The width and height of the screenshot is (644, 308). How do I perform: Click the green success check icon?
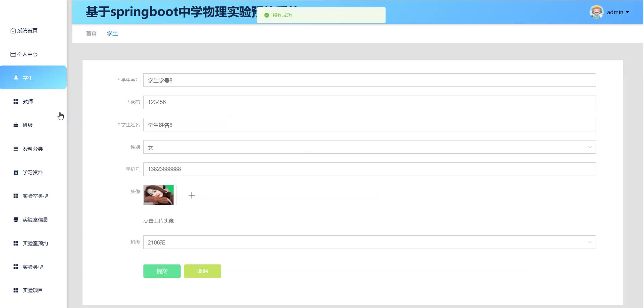(267, 15)
